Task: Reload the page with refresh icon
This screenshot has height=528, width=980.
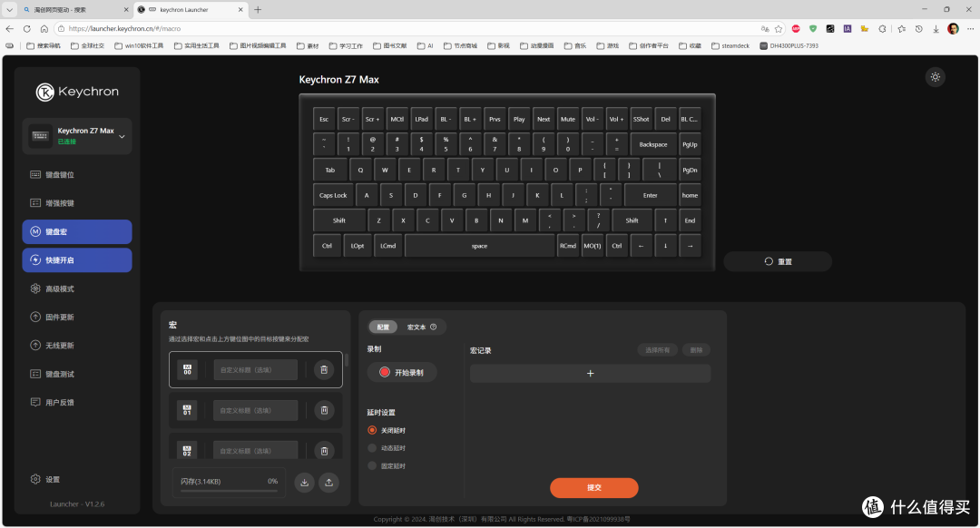Action: click(27, 29)
